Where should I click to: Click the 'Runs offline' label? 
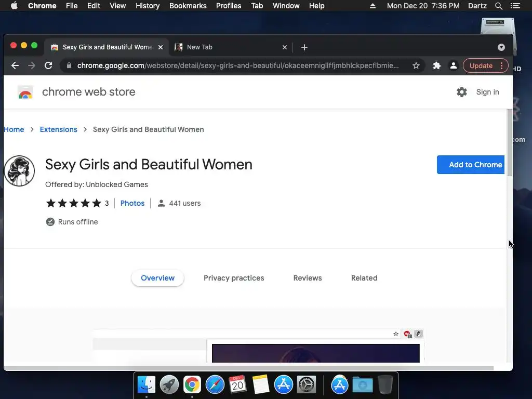coord(78,222)
